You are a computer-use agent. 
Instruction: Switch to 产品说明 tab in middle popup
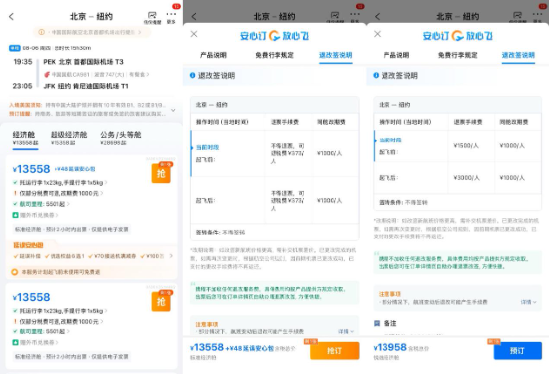tap(213, 55)
